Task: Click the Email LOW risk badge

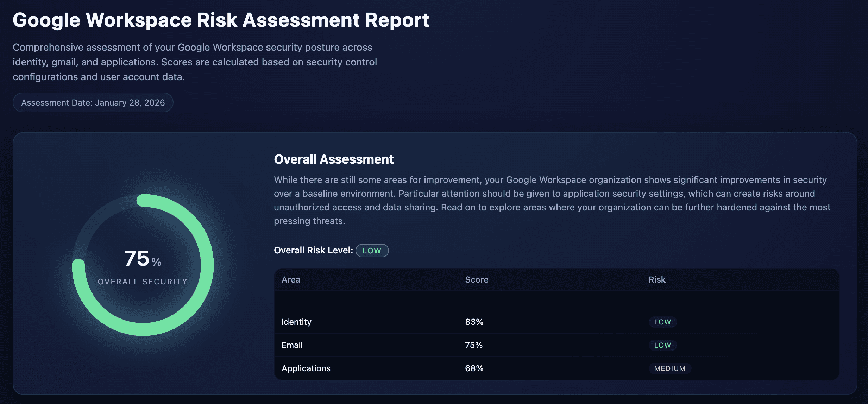Action: coord(662,345)
